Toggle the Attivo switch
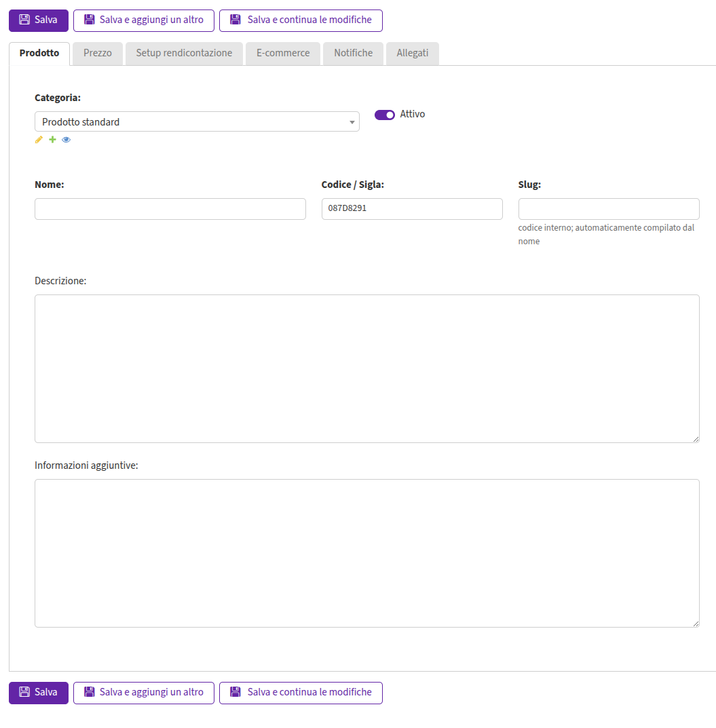716x728 pixels. tap(384, 115)
